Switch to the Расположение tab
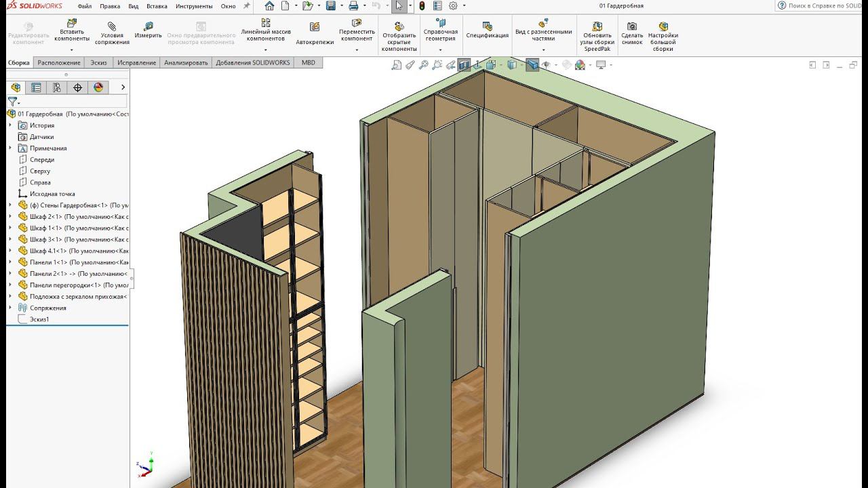The image size is (868, 488). (x=59, y=63)
